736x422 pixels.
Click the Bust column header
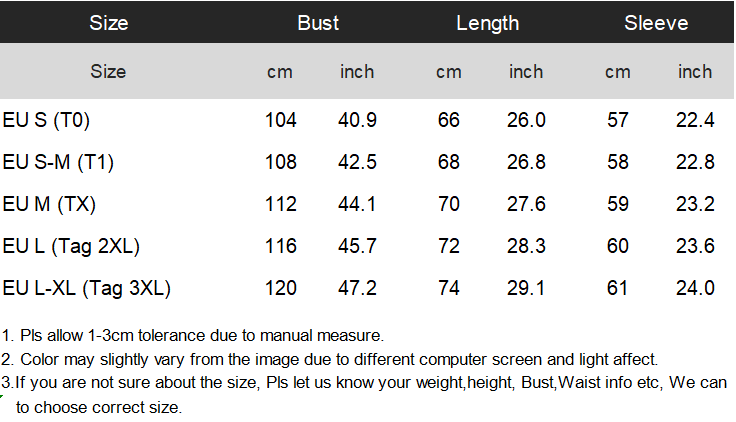[x=318, y=23]
